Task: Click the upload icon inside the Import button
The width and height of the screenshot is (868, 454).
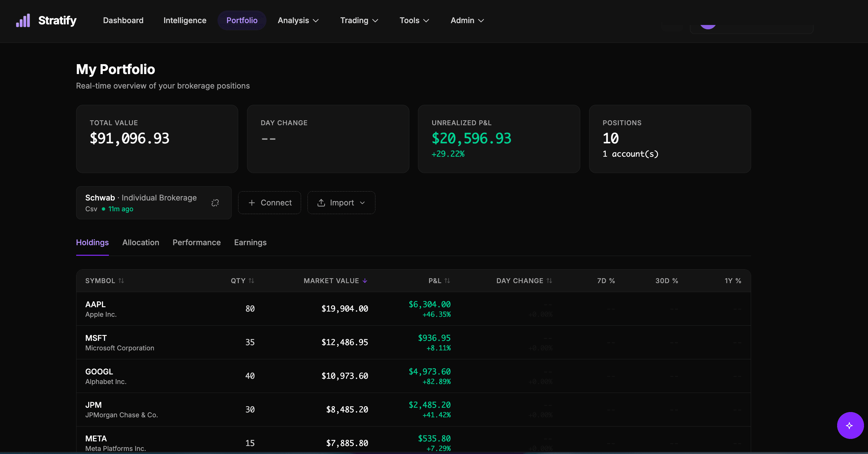Action: coord(321,203)
